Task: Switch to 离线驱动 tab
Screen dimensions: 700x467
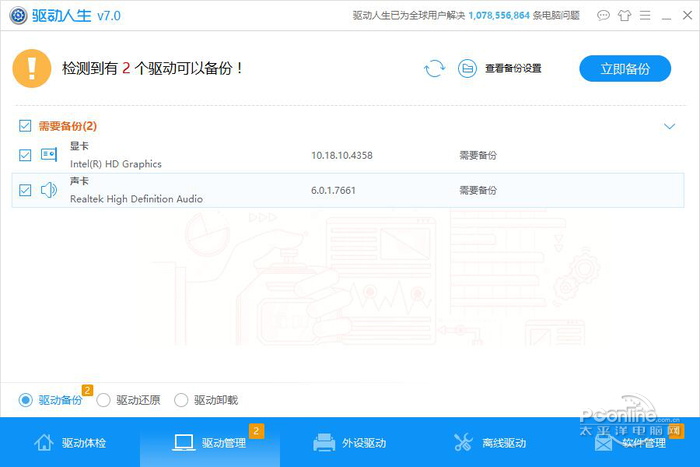Action: click(490, 442)
